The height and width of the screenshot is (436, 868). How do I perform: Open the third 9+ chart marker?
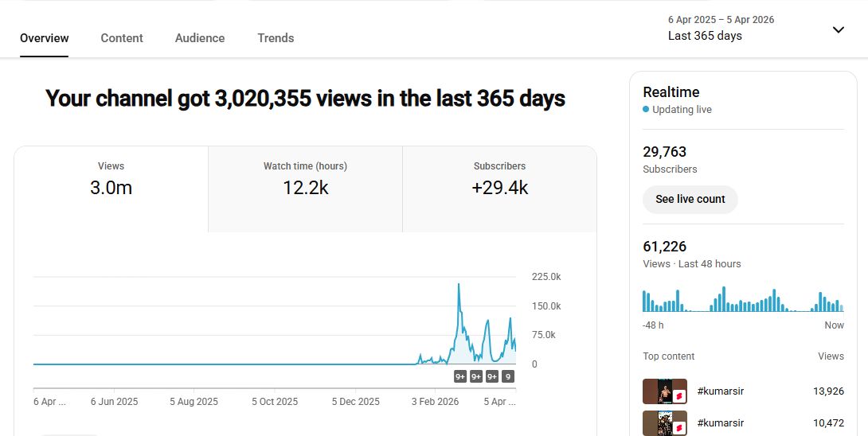coord(492,376)
